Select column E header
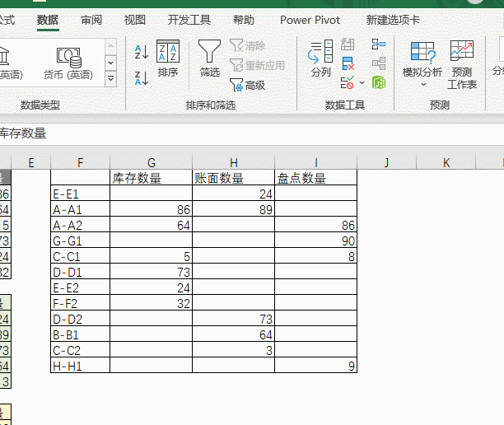The image size is (504, 425). point(30,162)
